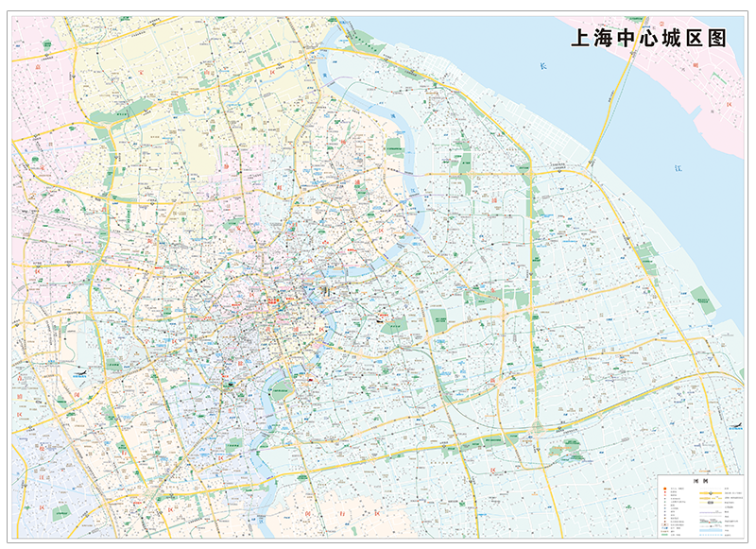This screenshot has width=756, height=549.
Task: Click the light blue water sample in legend
Action: [711, 530]
